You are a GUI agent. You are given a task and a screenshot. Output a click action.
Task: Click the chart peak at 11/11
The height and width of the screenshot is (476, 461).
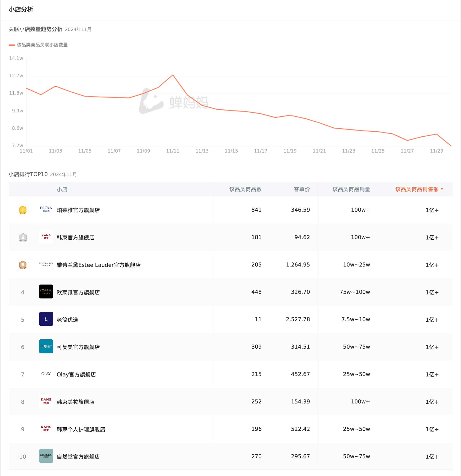coord(173,75)
